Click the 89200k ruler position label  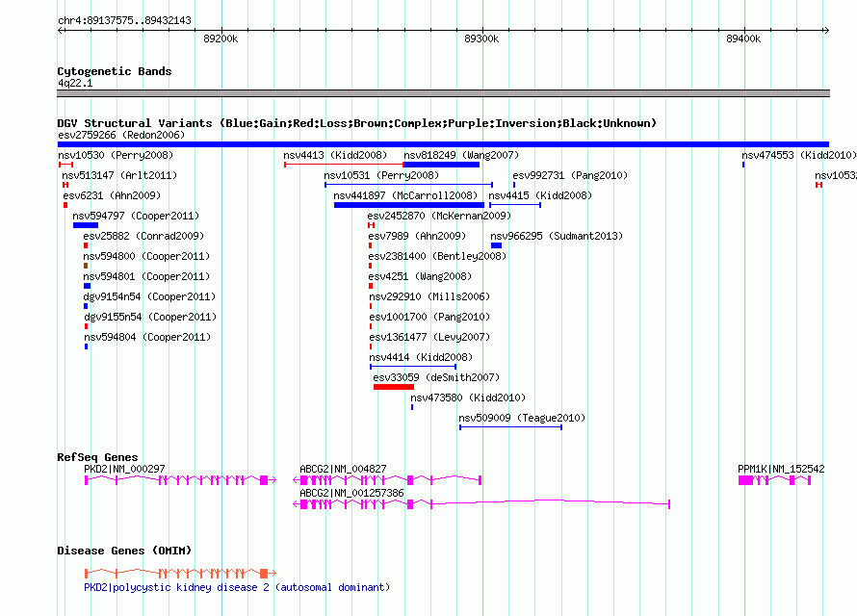221,38
